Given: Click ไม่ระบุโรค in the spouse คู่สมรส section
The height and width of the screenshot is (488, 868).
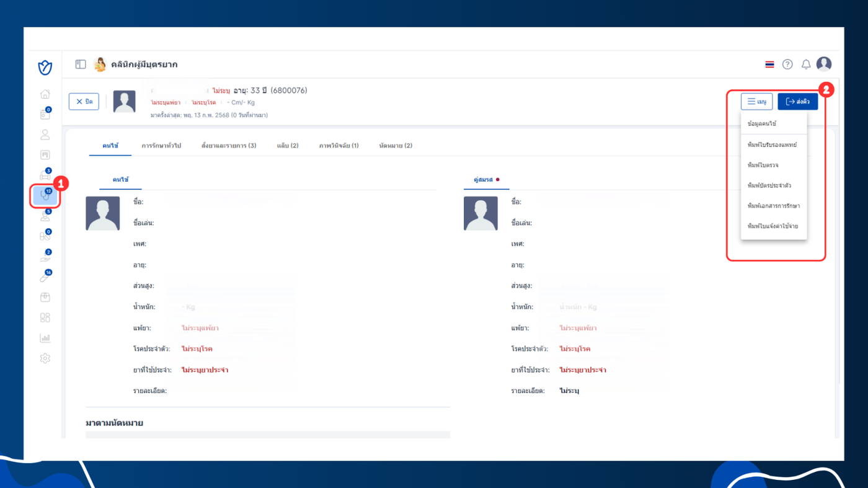Looking at the screenshot, I should tap(575, 349).
